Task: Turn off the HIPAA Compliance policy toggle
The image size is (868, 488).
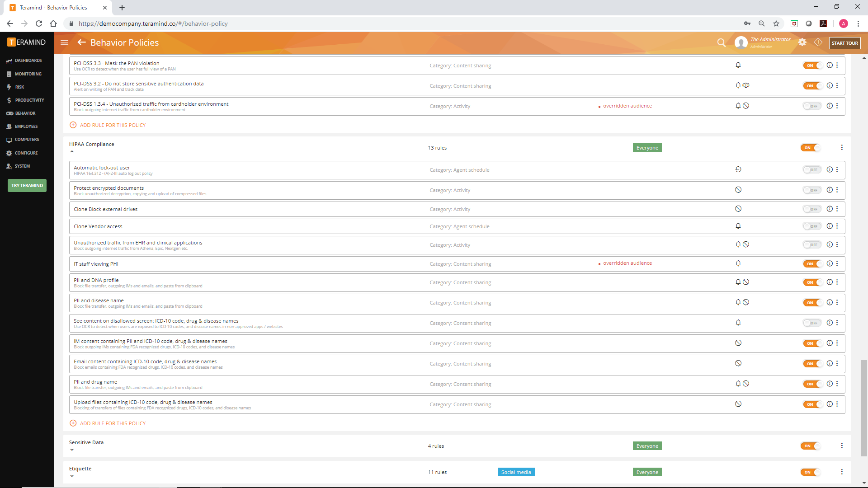Action: point(810,148)
